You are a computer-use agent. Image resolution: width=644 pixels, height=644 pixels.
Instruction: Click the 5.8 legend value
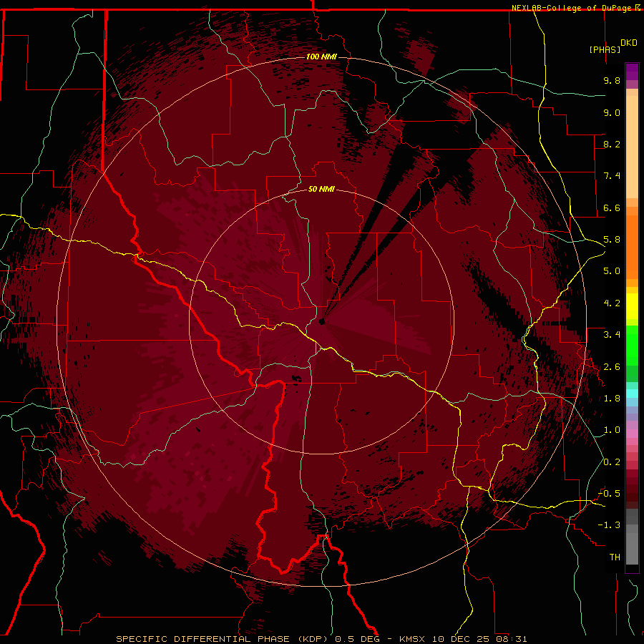click(612, 240)
